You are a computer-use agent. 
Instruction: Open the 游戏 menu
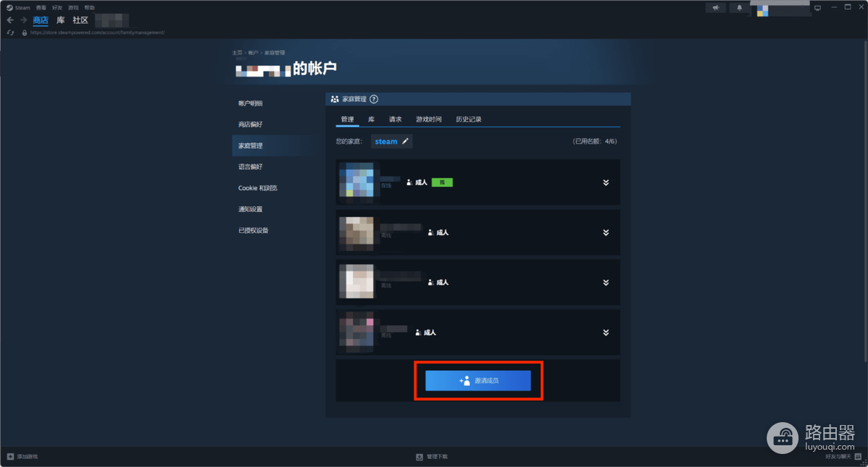(x=73, y=7)
